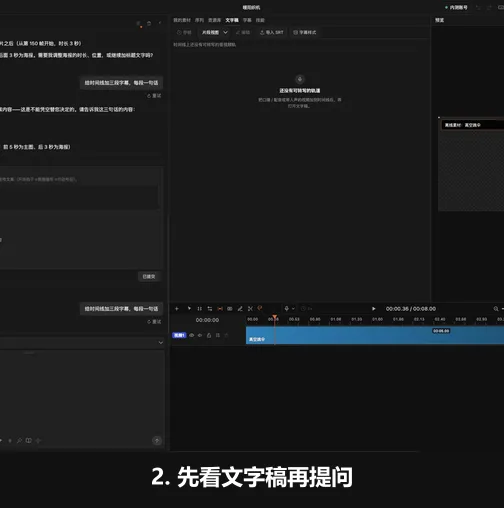This screenshot has width=504, height=508.
Task: Open the 片段视图 dropdown
Action: pos(215,32)
